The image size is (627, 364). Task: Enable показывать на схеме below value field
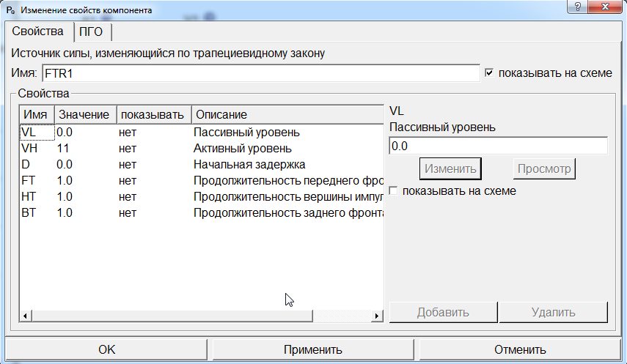pos(395,191)
